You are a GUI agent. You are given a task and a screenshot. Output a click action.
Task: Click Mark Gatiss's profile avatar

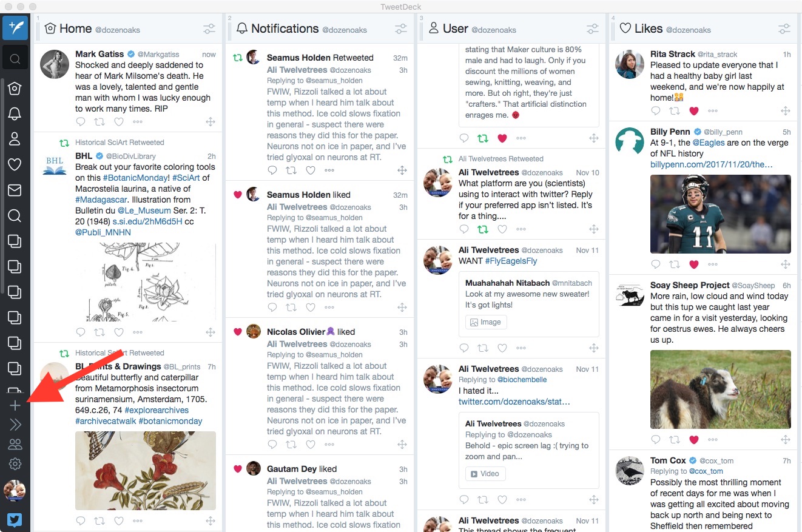[54, 64]
